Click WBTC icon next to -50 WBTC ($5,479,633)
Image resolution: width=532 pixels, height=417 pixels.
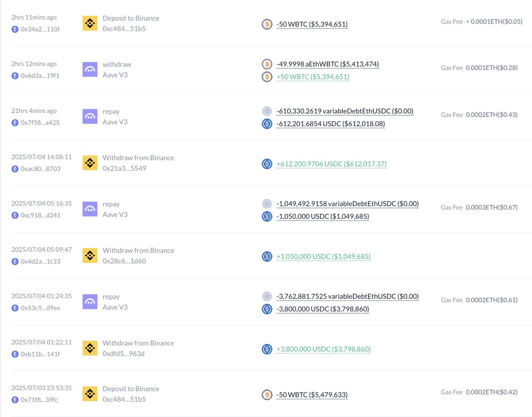pyautogui.click(x=267, y=395)
